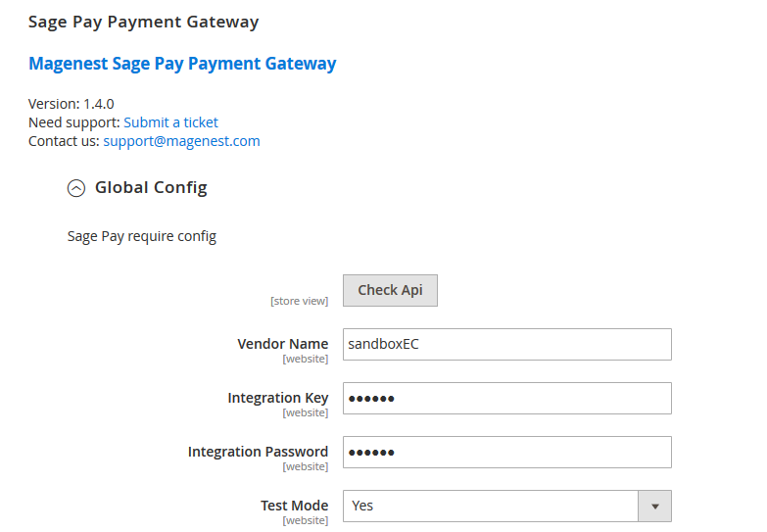Click the Integration Key label

277,398
